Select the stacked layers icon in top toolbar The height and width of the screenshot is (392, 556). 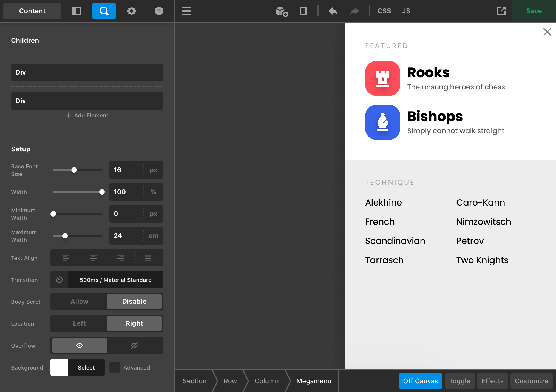click(x=159, y=11)
